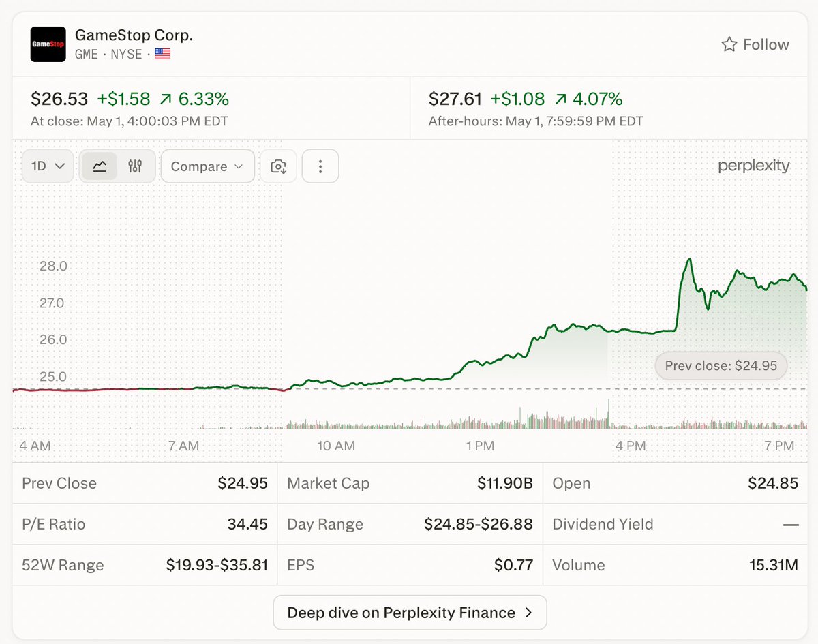Click the US flag icon

pos(162,54)
